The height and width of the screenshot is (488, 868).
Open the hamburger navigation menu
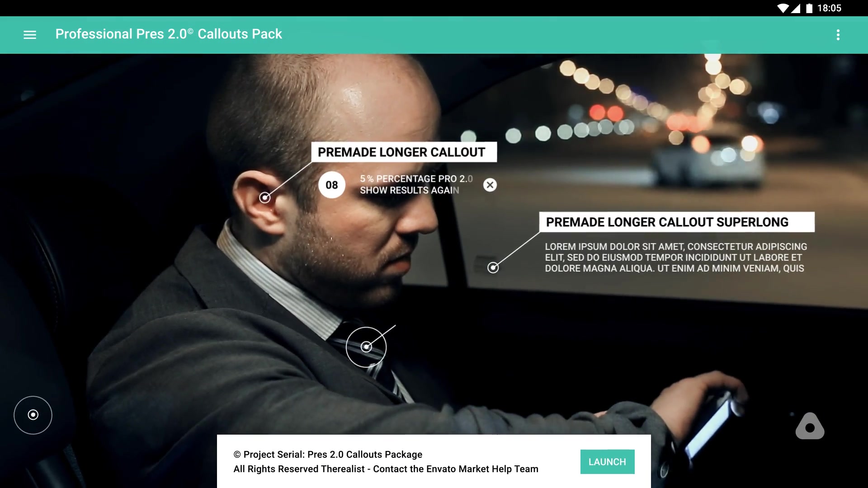pos(30,35)
